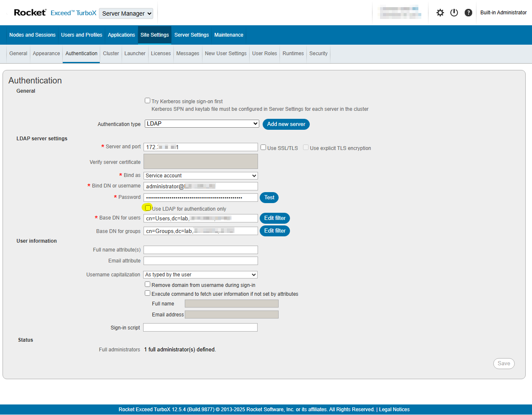Switch to the Appearance tab
The height and width of the screenshot is (415, 532).
[46, 54]
